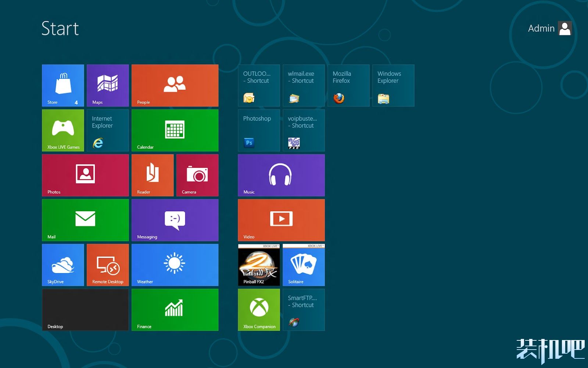Open the Video tile
588x368 pixels.
[281, 220]
